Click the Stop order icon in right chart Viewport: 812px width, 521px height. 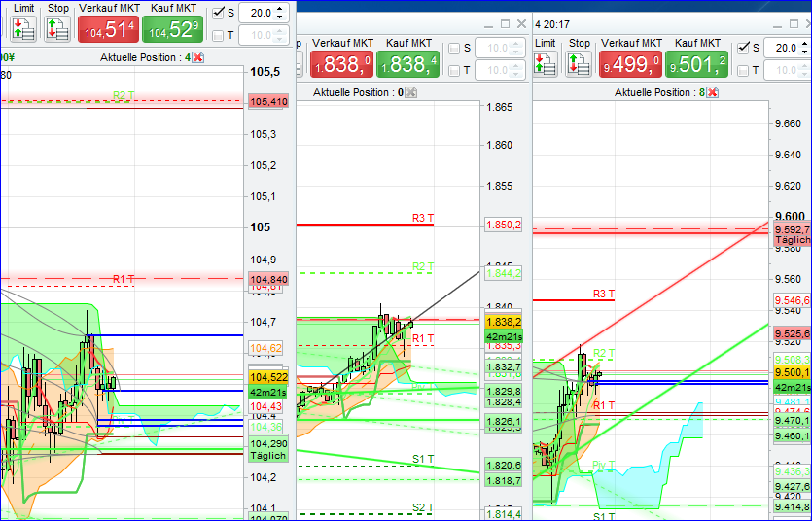(580, 64)
